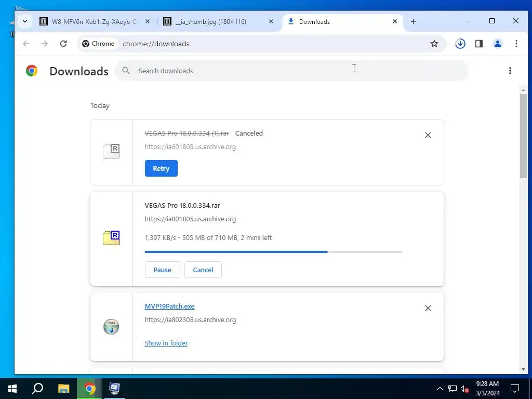Show MVP19Patch.exe in folder
The height and width of the screenshot is (399, 532).
(x=166, y=343)
